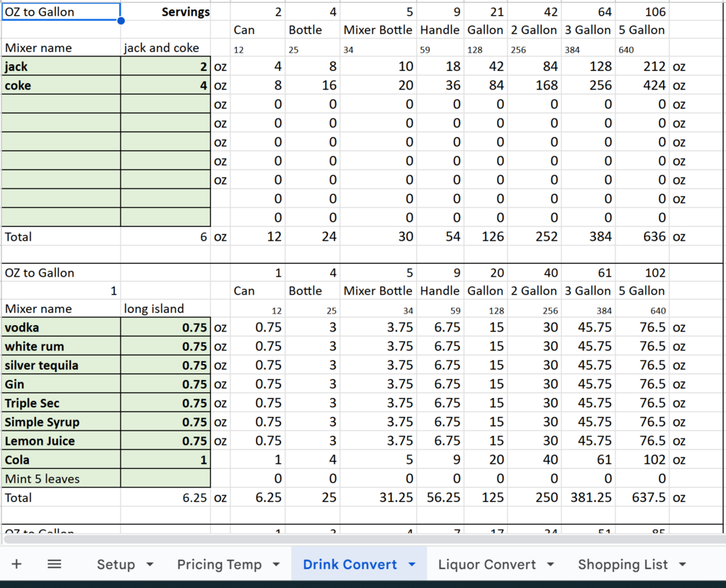
Task: Select the 'Handle' header in long island table
Action: [x=440, y=291]
